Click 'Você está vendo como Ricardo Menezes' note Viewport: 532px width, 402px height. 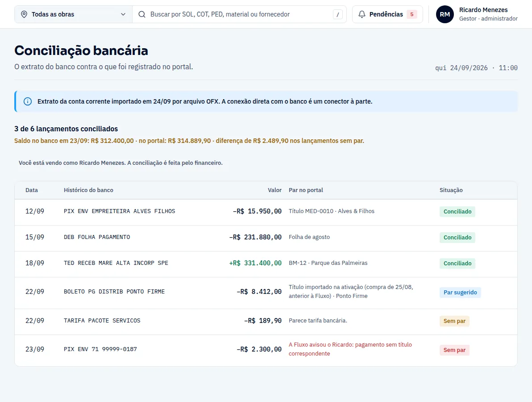coord(121,163)
